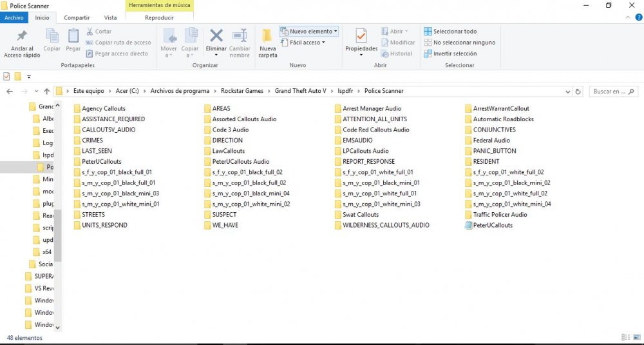Open the Reproducir music tools tab
Image resolution: width=644 pixels, height=345 pixels.
click(x=159, y=17)
